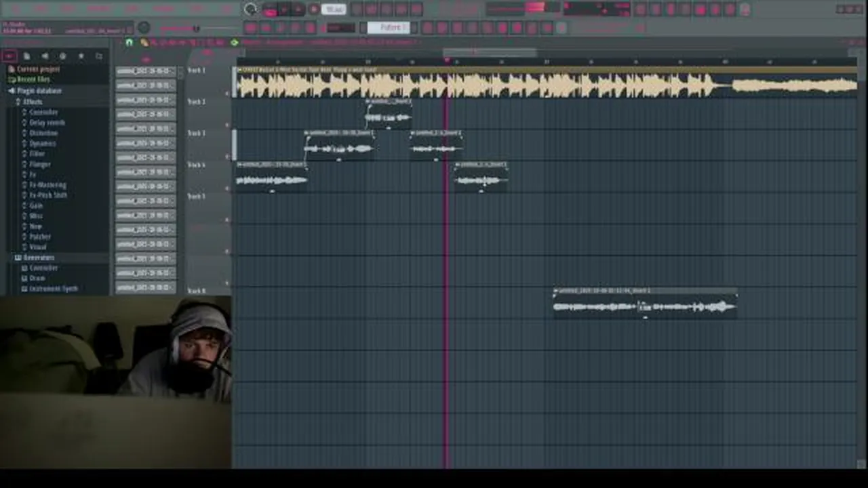
Task: Select the browser star-icon tab
Action: (81, 56)
